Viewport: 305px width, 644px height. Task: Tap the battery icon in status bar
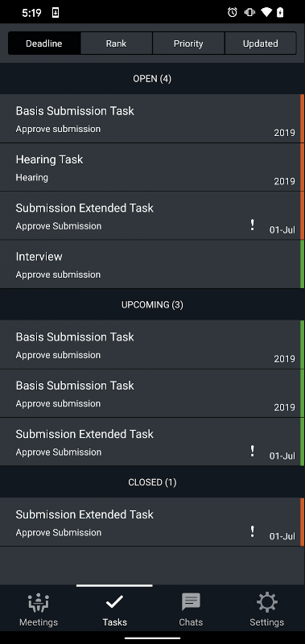(280, 12)
